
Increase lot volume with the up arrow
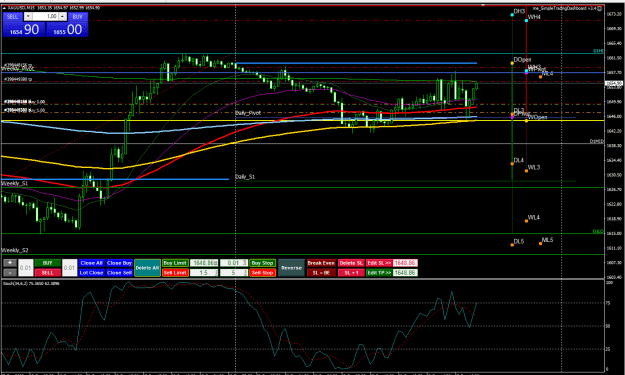coord(63,17)
